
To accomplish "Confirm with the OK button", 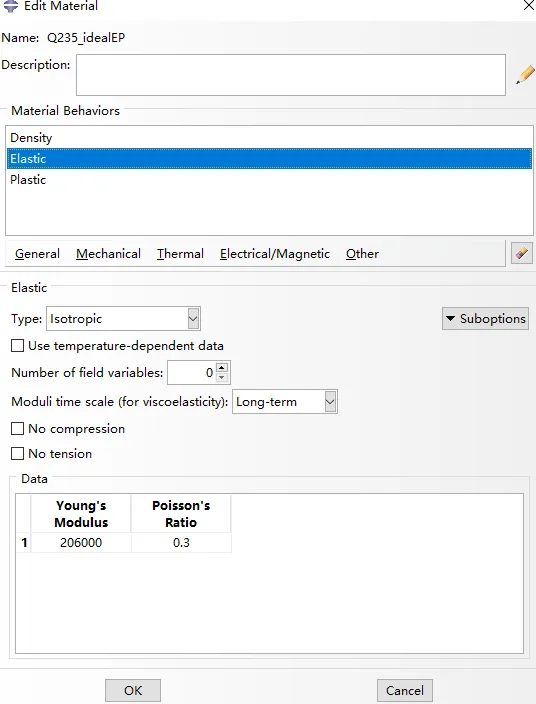I will point(133,691).
